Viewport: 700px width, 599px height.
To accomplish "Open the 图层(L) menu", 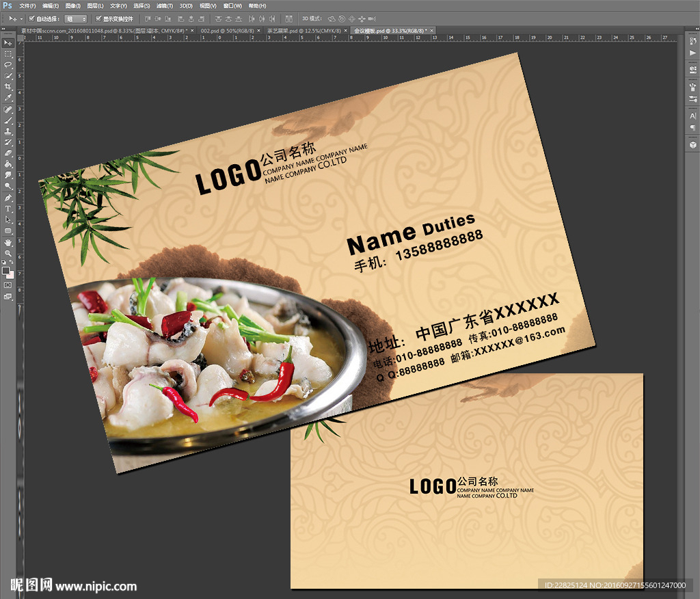I will click(95, 5).
